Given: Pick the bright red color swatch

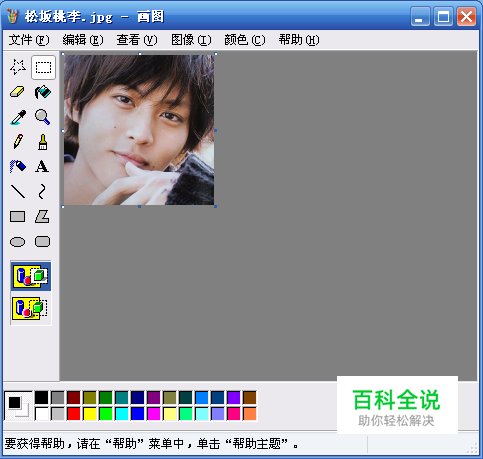Looking at the screenshot, I should (x=74, y=414).
